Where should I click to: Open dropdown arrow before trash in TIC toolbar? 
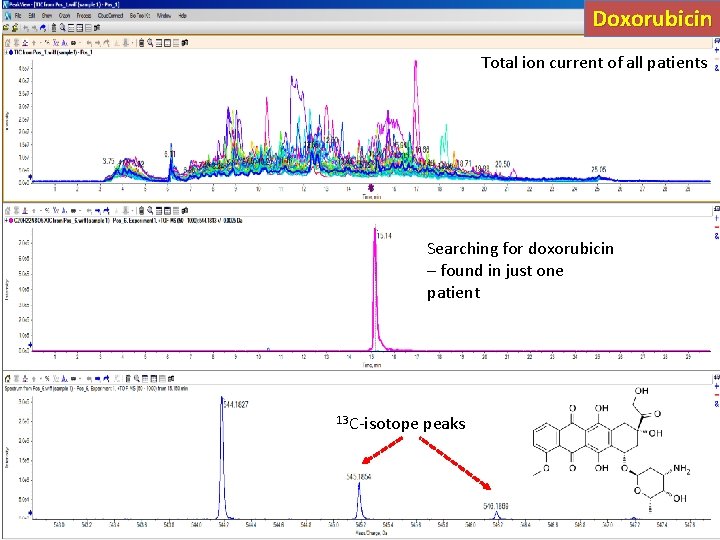click(x=132, y=43)
